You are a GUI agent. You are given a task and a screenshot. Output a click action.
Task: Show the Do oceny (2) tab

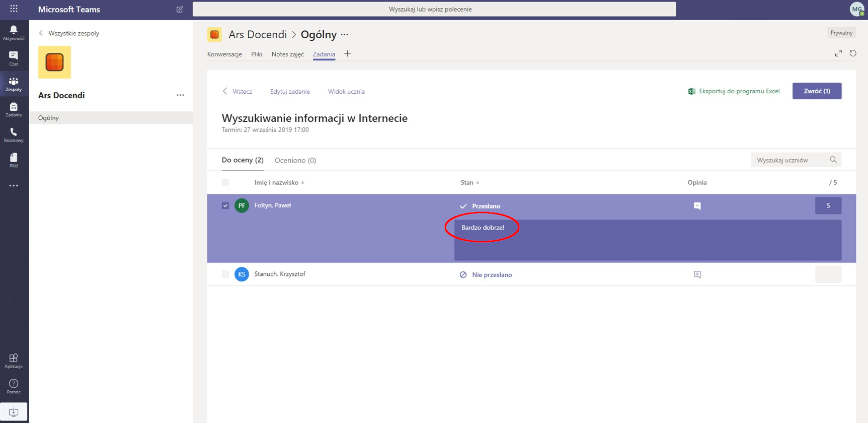pyautogui.click(x=243, y=160)
